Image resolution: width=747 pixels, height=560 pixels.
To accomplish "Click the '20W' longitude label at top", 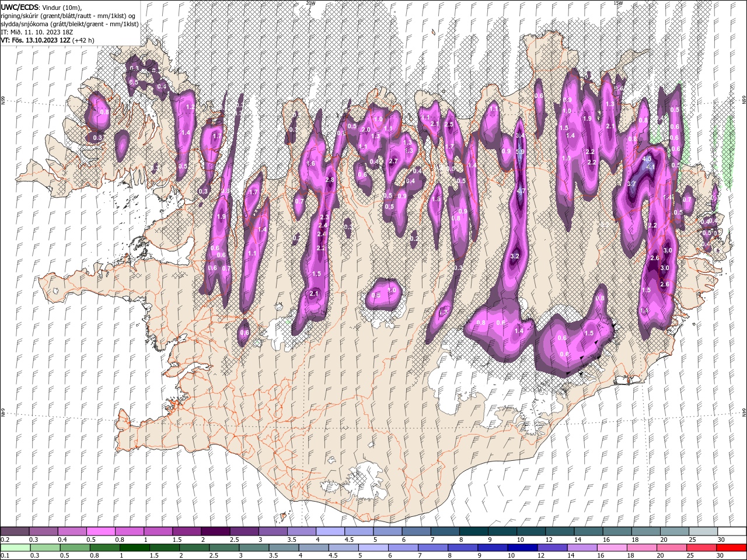I will pyautogui.click(x=310, y=2).
